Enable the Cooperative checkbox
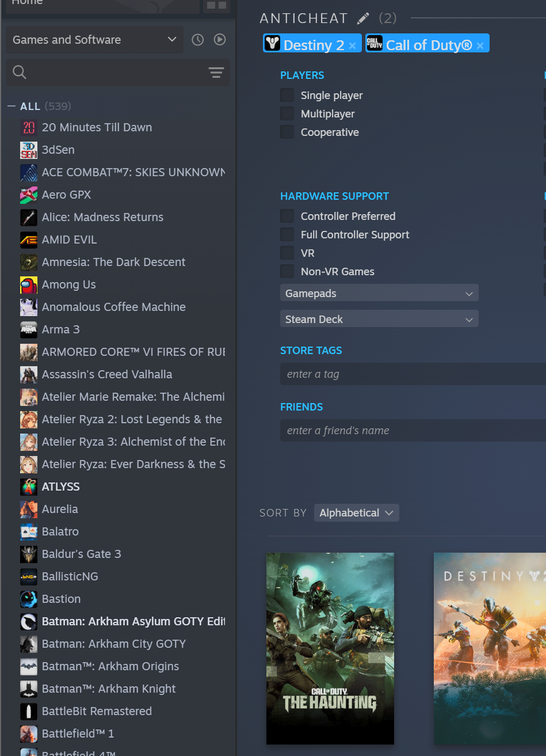 [x=287, y=132]
